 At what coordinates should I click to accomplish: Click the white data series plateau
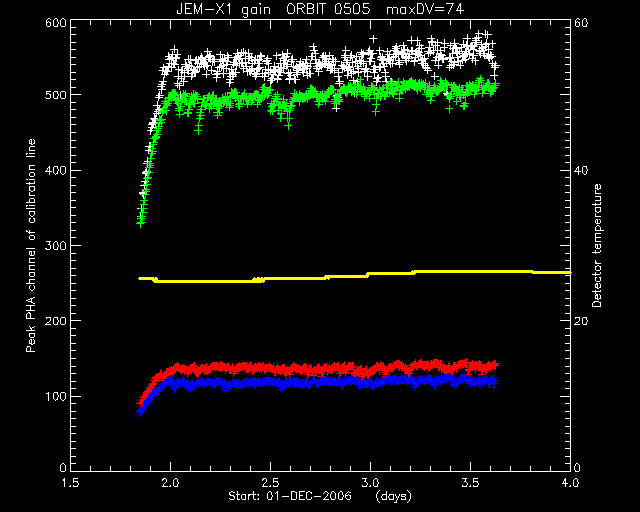pos(327,61)
